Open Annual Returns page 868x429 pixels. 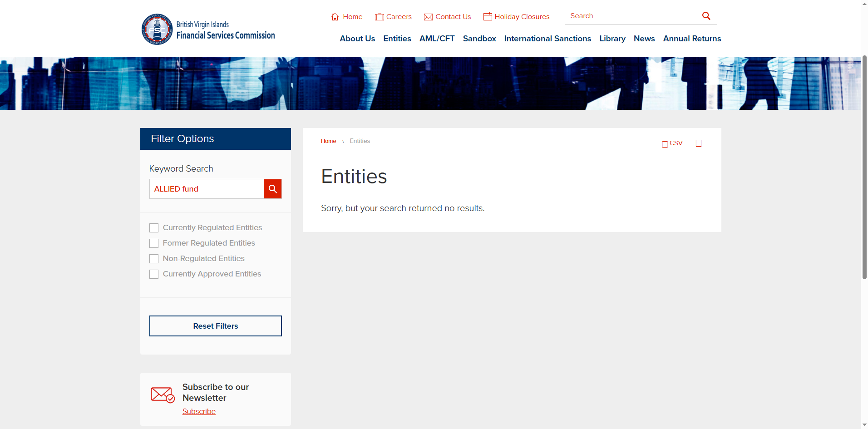692,39
